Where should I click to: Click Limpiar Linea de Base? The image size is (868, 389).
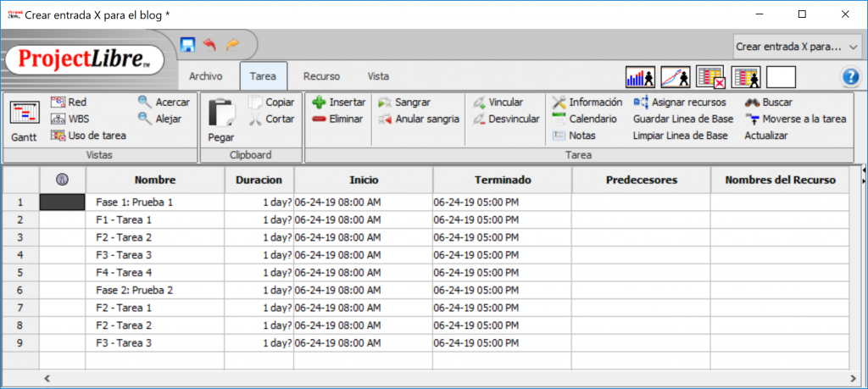pos(681,135)
